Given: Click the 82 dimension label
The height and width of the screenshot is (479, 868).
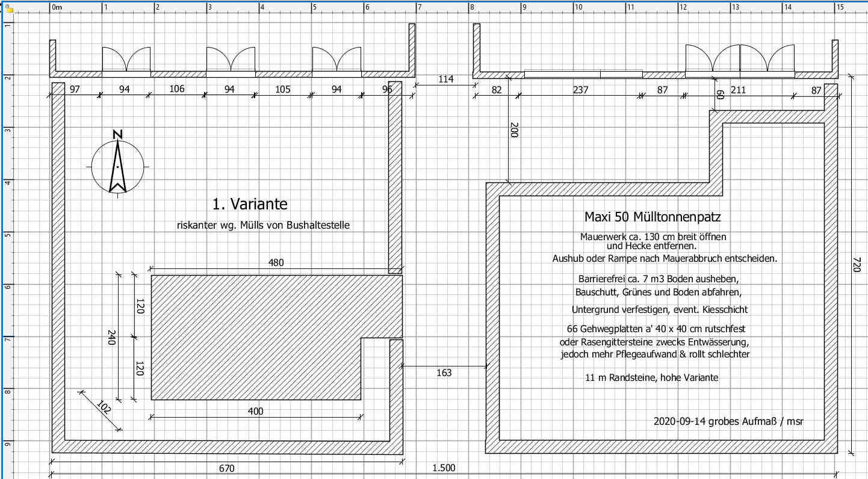Looking at the screenshot, I should pyautogui.click(x=497, y=90).
